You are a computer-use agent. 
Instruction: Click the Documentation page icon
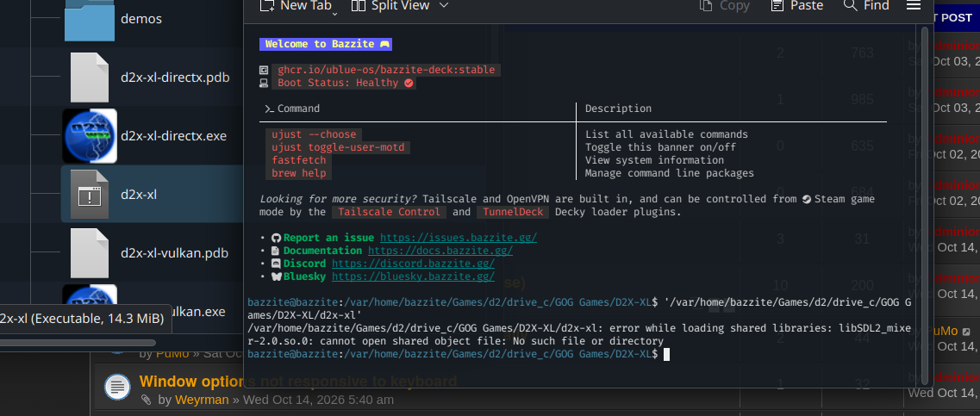277,251
